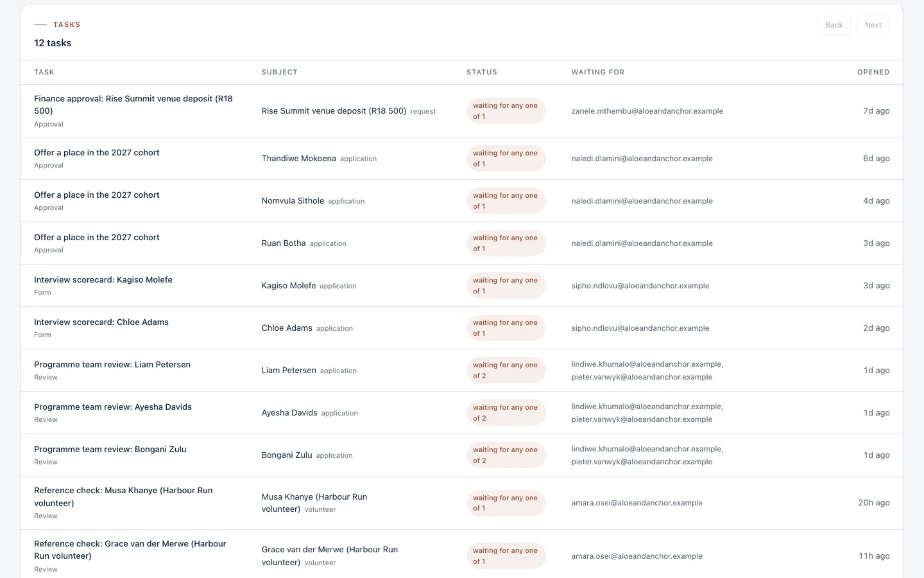Open the "Reference check: Musa Khanye" task
The height and width of the screenshot is (578, 924).
tap(123, 496)
